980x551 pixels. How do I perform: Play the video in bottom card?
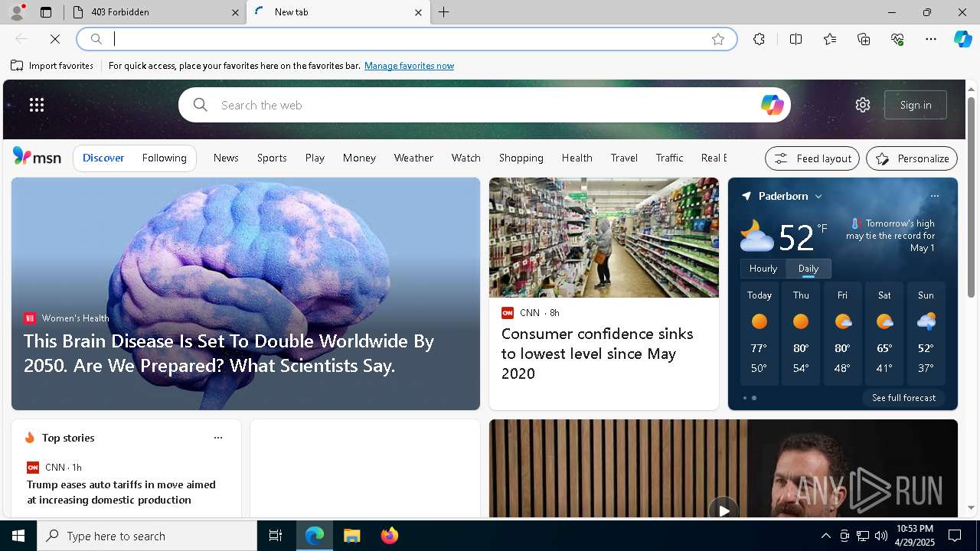pos(724,510)
